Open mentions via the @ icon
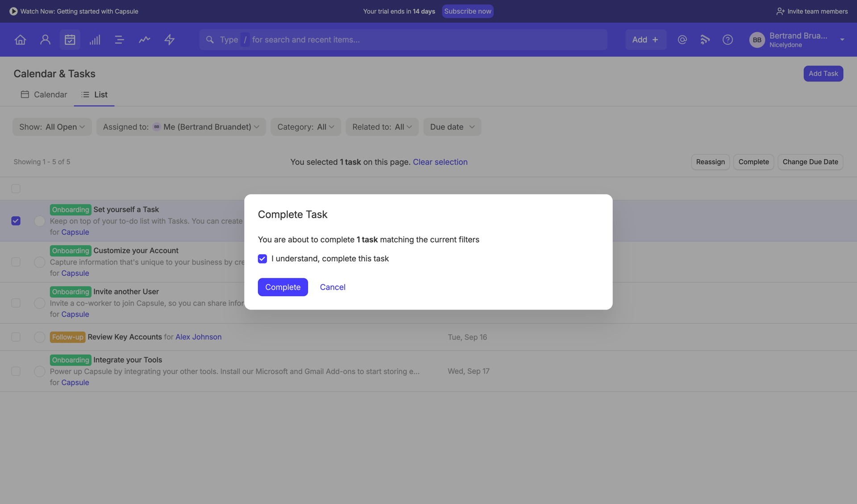Screen dimensions: 857x504 682,40
